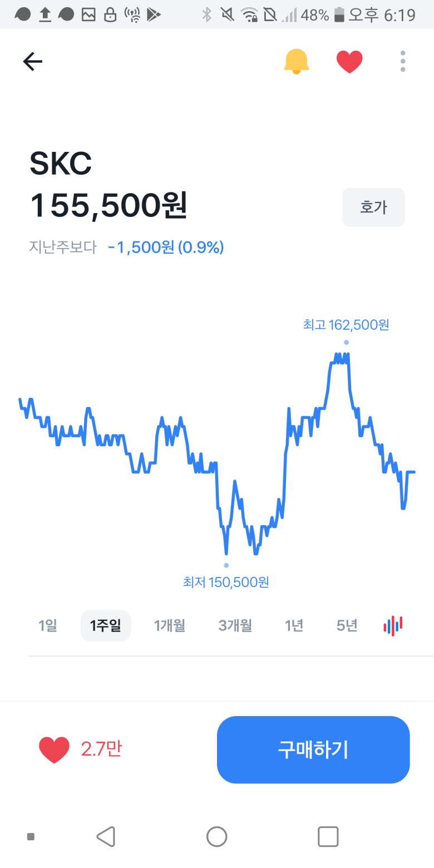
Task: Tap the Android home circle button
Action: coord(216,836)
